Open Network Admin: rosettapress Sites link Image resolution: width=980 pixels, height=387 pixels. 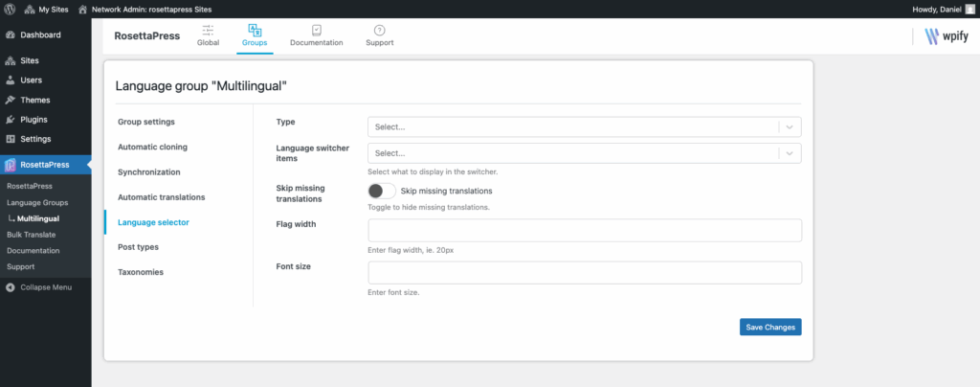151,10
